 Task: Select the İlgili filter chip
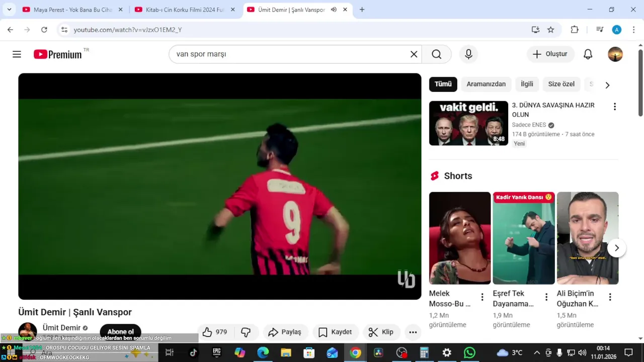(x=527, y=84)
